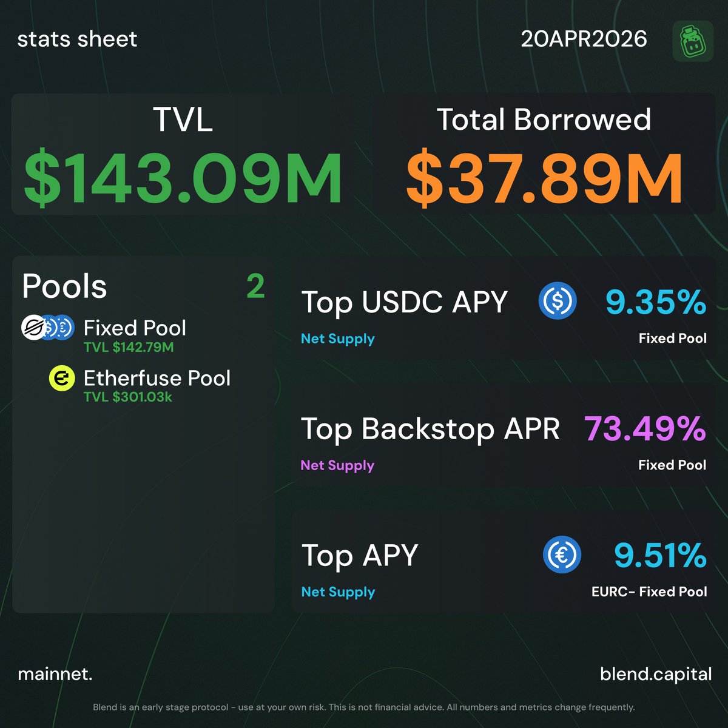Screen dimensions: 728x728
Task: Click the 'TVL $301.03k' text
Action: coord(128,397)
